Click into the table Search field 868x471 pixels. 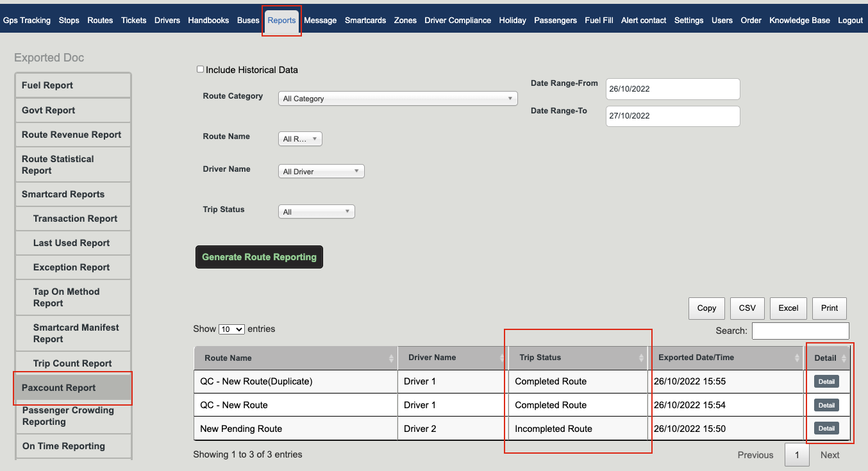(800, 330)
